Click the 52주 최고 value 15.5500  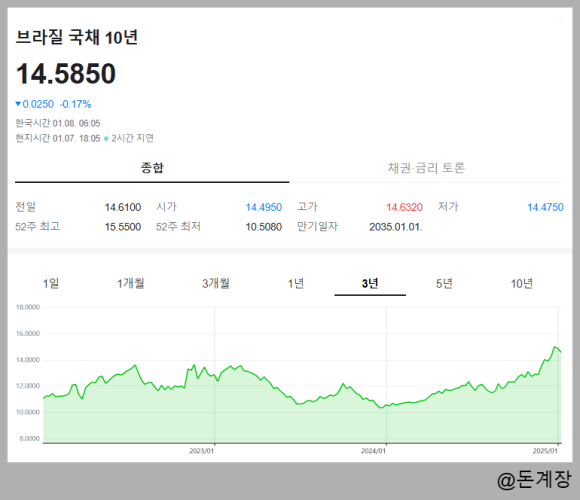point(123,227)
